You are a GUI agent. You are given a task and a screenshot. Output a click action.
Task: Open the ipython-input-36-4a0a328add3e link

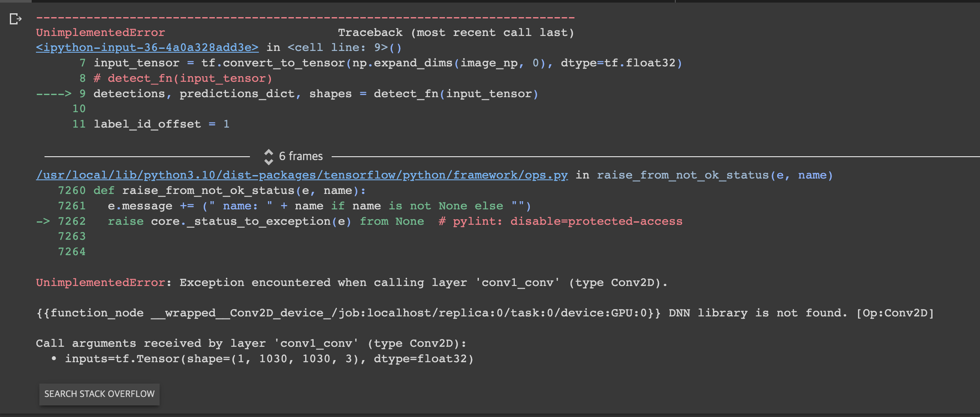tap(147, 48)
